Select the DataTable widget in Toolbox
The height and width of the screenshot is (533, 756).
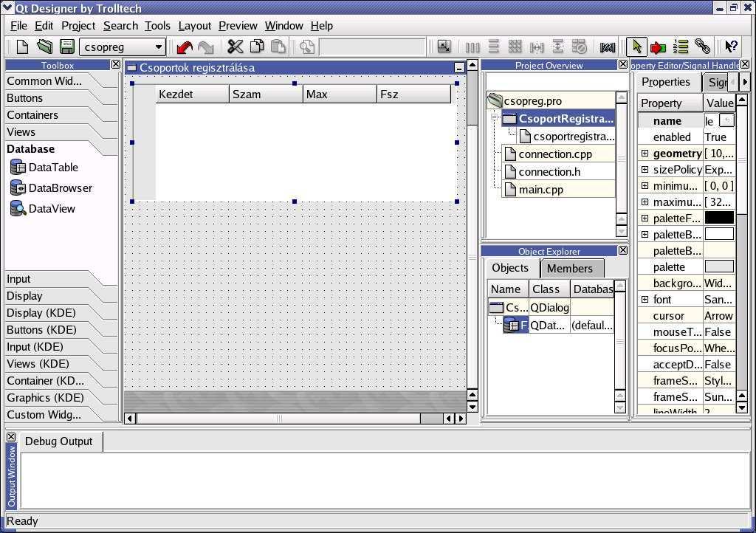point(44,168)
